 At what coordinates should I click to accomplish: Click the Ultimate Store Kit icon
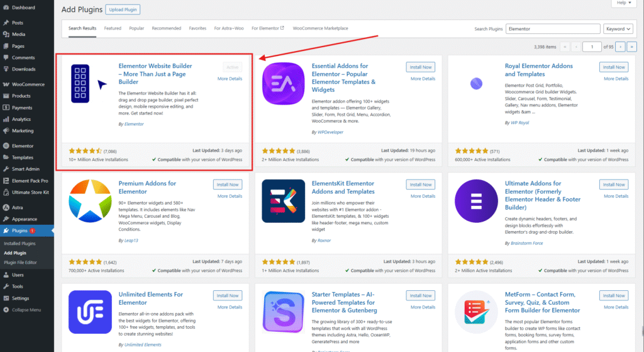tap(6, 192)
